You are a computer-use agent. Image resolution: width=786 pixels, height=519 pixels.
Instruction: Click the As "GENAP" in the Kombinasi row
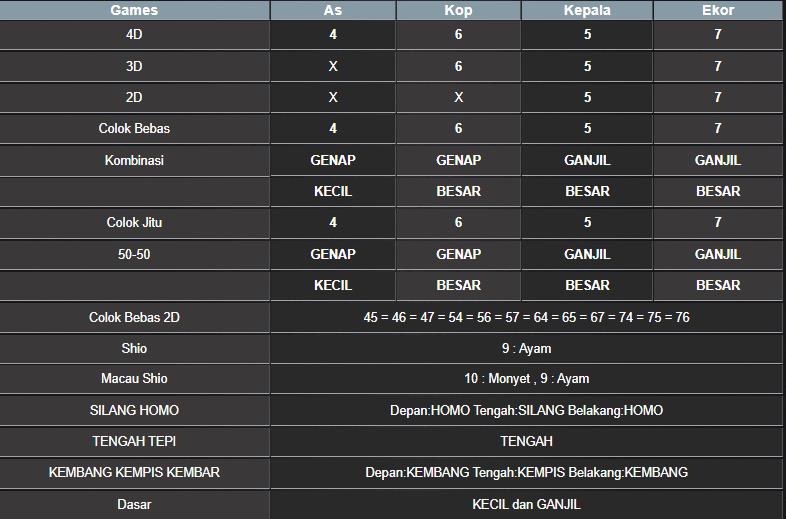point(333,160)
